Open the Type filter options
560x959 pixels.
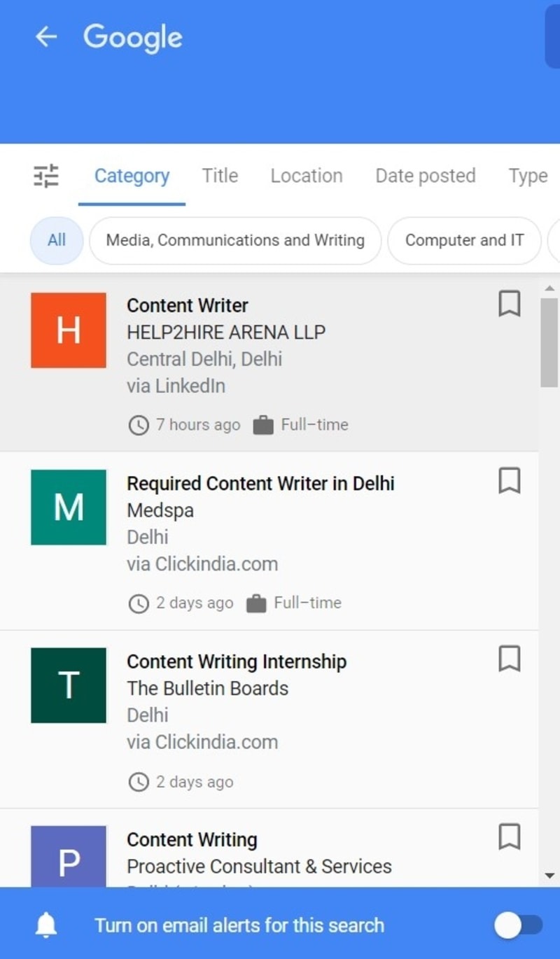coord(527,176)
